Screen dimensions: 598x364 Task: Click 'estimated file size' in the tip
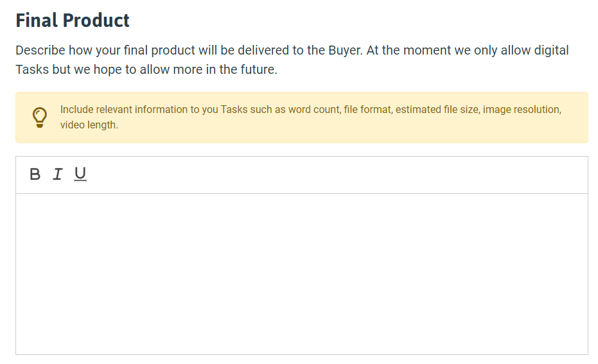(x=437, y=109)
